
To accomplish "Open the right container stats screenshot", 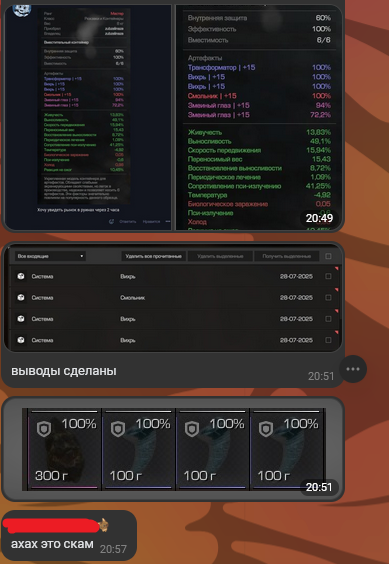I will (x=258, y=117).
